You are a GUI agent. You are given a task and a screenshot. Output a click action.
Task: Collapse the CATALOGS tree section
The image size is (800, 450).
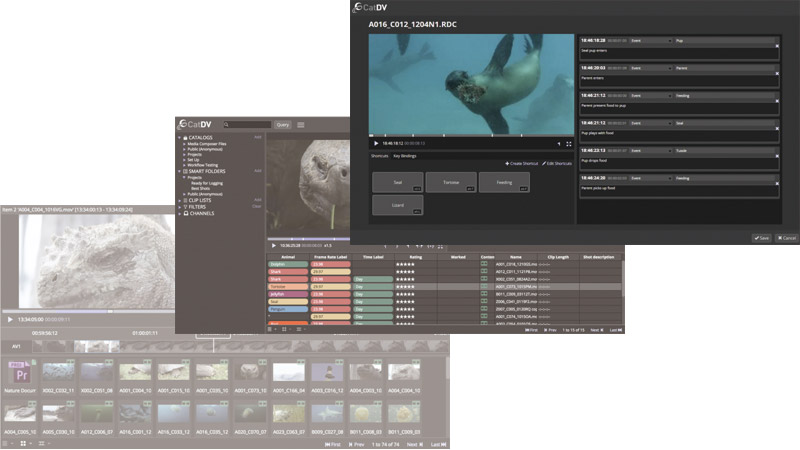pyautogui.click(x=179, y=138)
